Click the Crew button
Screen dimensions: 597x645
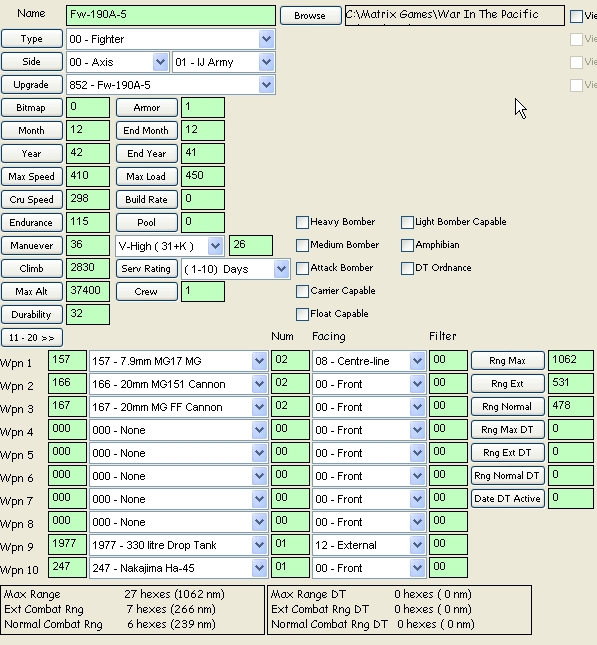pos(147,292)
